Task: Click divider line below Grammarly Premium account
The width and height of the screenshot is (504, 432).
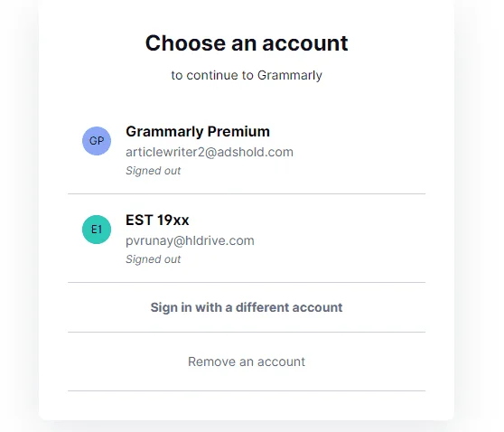Action: (x=247, y=193)
